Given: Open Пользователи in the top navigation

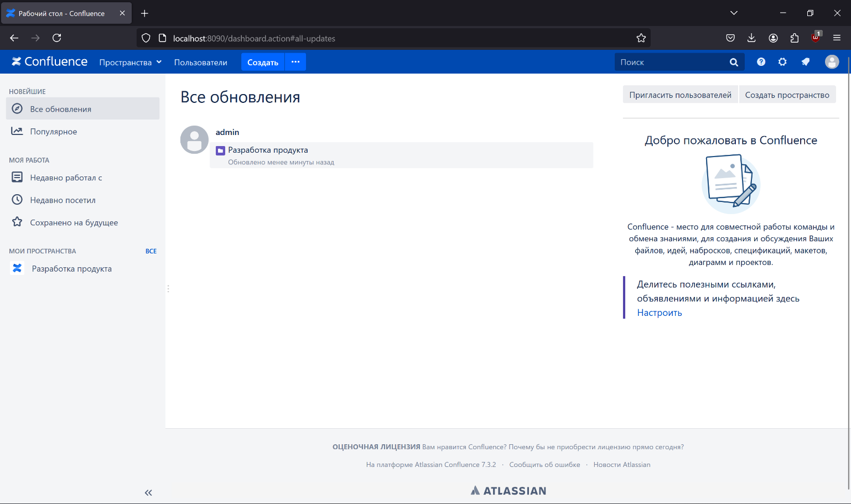Looking at the screenshot, I should 200,63.
